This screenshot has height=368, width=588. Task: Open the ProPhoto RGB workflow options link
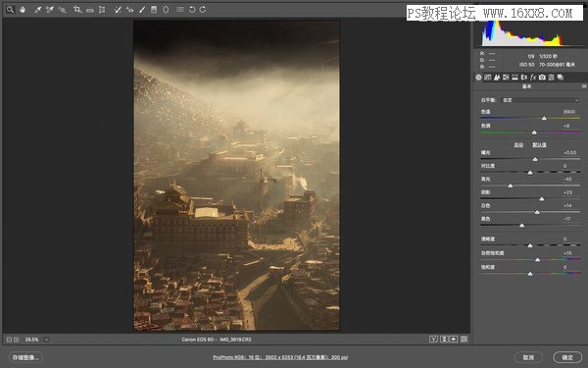point(280,357)
